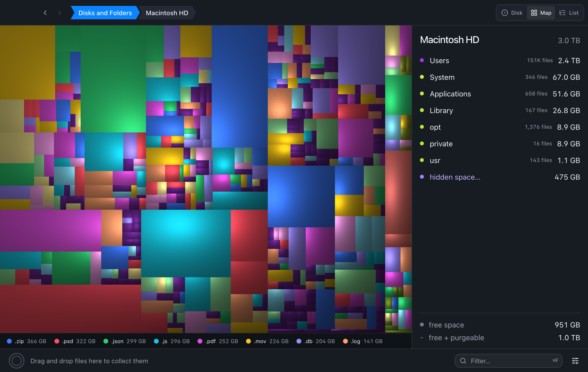Open the filter settings sliders icon
Viewport: 588px width, 372px height.
[575, 361]
